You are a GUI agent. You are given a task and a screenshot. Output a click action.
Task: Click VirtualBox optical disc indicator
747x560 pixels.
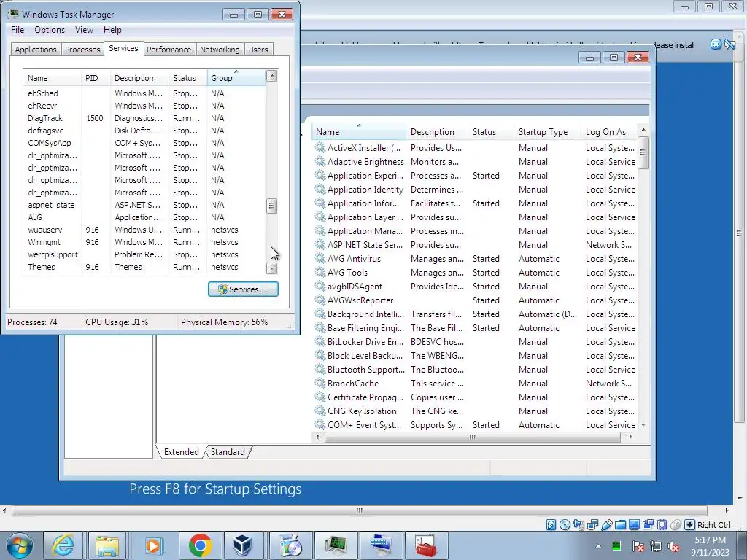565,525
